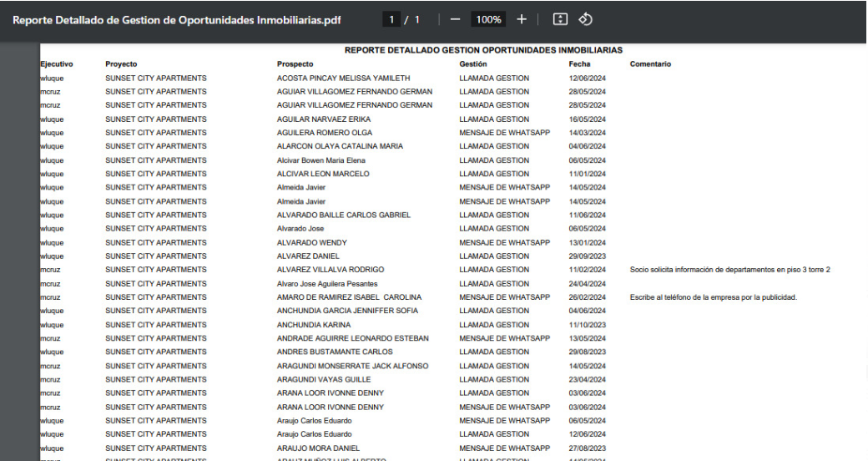Click the date 29/09/2023
Viewport: 868px width, 461px height.
click(587, 256)
